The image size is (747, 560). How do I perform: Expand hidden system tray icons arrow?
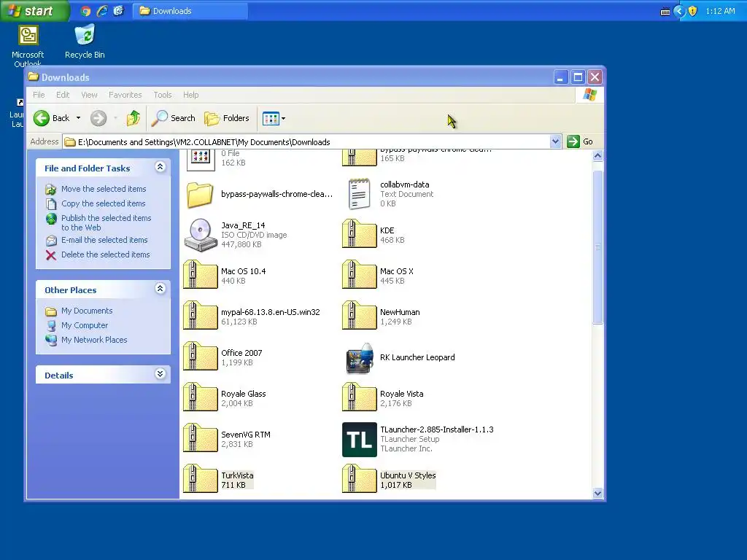[680, 11]
